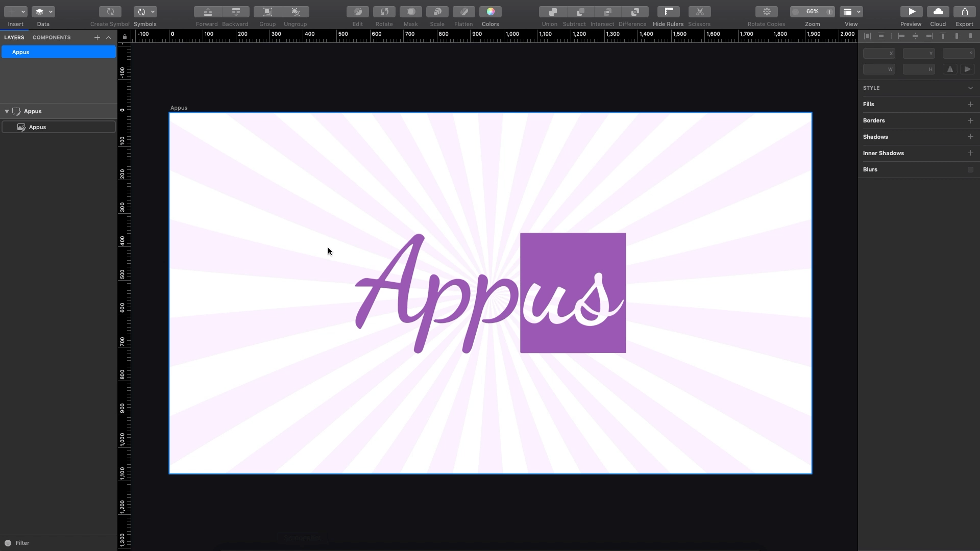Click the Add Fills button
Screen dimensions: 980x551
tap(971, 104)
